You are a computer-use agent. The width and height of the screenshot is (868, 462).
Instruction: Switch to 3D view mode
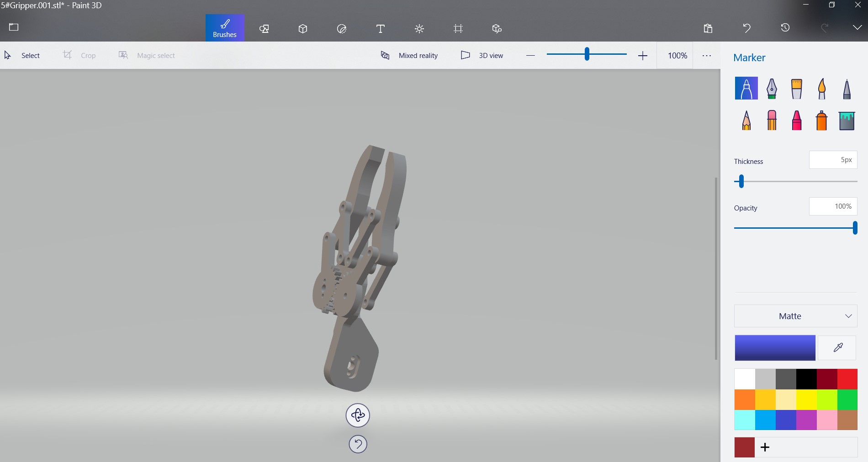pos(482,55)
